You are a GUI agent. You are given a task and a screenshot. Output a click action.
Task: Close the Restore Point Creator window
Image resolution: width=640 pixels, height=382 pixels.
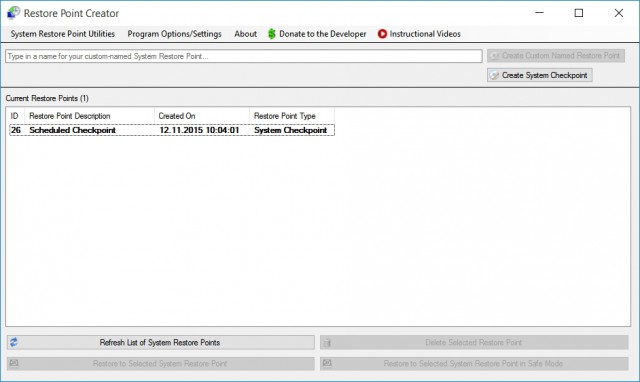(618, 13)
